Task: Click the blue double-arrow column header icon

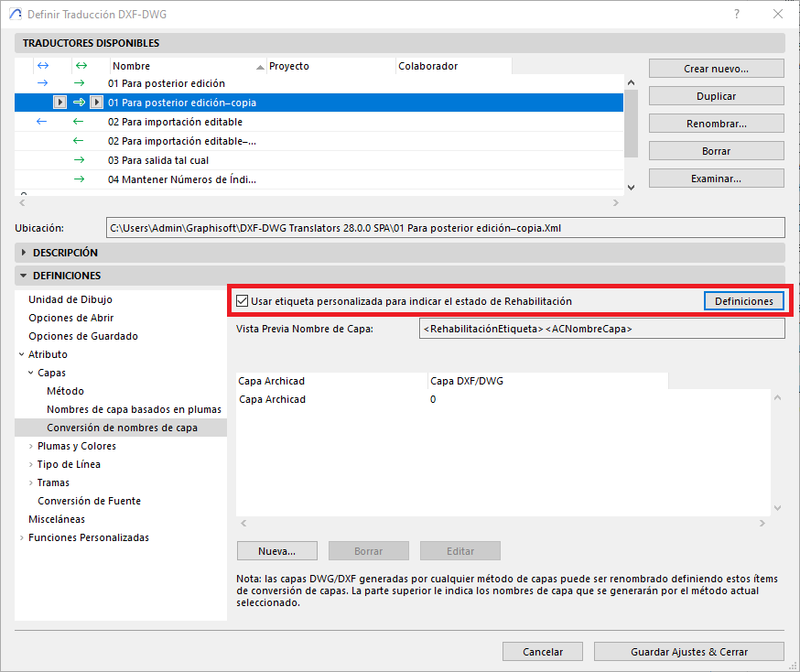Action: point(41,66)
